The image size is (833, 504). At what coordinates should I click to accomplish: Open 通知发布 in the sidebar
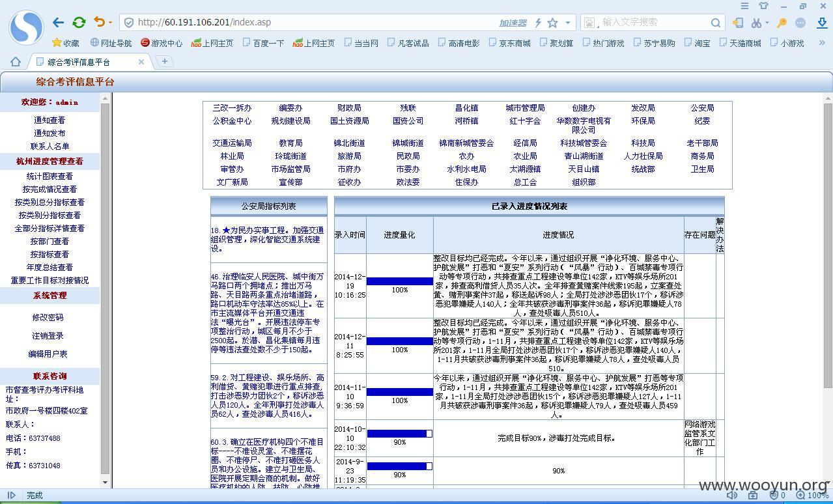[x=49, y=133]
